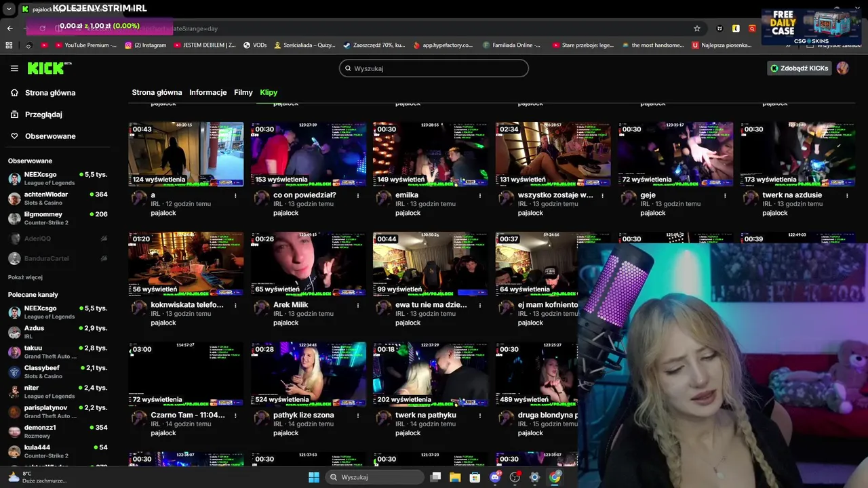Switch to the Filmy tab
Screen dimensions: 868x488
[243, 92]
